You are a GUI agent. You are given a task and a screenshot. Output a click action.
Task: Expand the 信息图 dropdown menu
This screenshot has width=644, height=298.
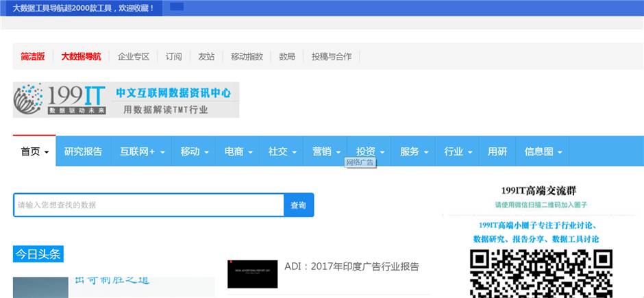pyautogui.click(x=543, y=151)
